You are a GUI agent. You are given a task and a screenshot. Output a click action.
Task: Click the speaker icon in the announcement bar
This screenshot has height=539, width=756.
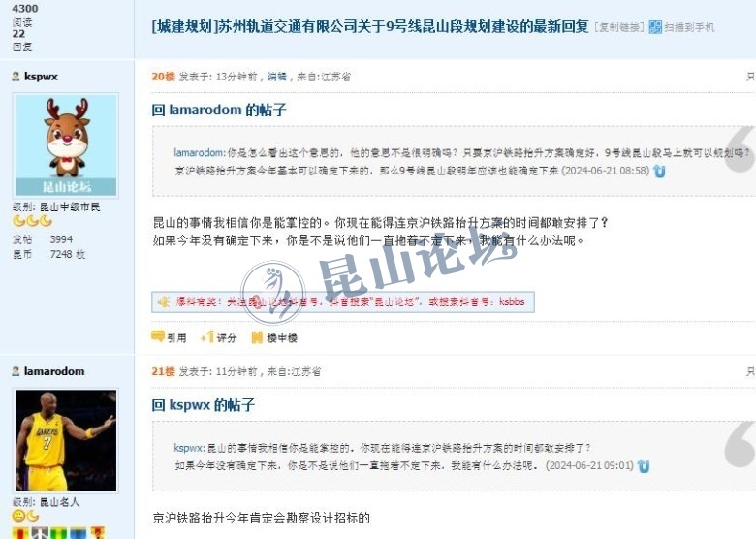pos(164,302)
